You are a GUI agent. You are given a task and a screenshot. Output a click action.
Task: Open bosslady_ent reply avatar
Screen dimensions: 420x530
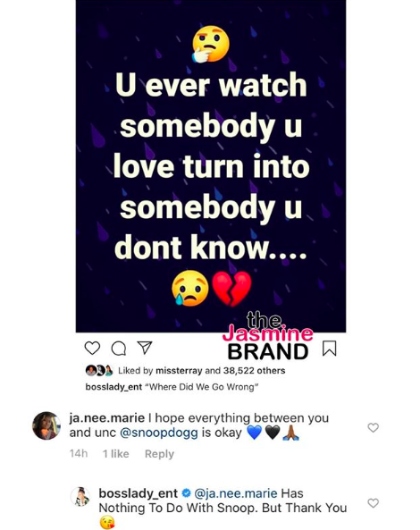coord(80,497)
